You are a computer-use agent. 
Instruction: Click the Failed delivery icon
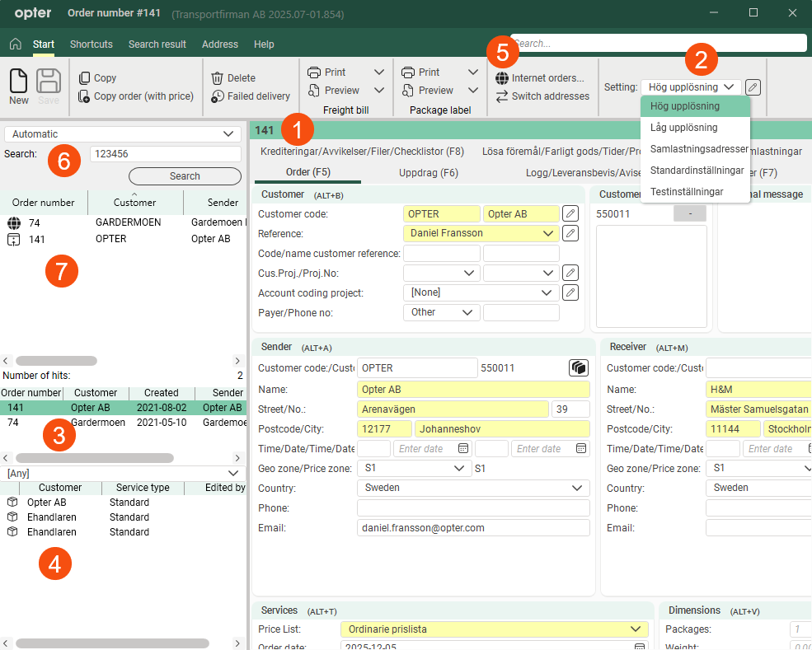pyautogui.click(x=218, y=96)
